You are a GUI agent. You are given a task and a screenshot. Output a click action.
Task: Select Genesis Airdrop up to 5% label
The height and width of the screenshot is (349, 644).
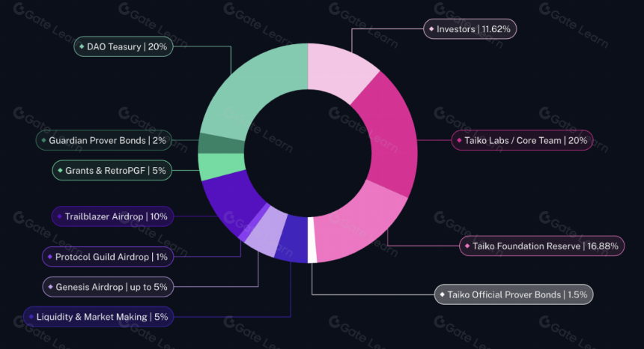(108, 287)
